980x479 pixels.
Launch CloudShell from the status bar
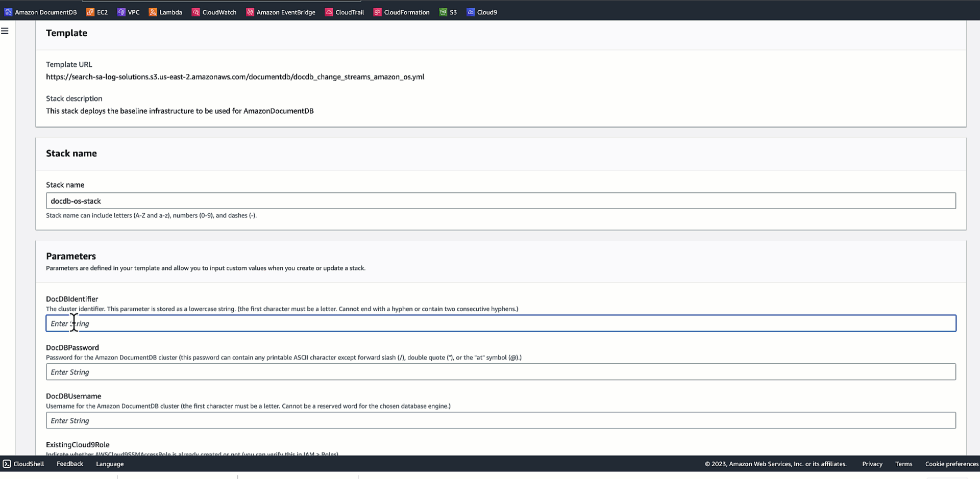[x=24, y=464]
